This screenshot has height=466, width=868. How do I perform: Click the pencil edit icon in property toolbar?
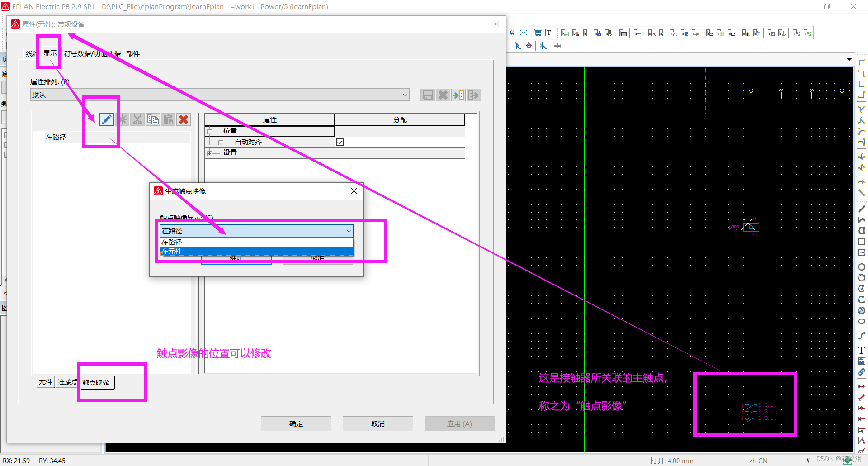click(x=106, y=119)
